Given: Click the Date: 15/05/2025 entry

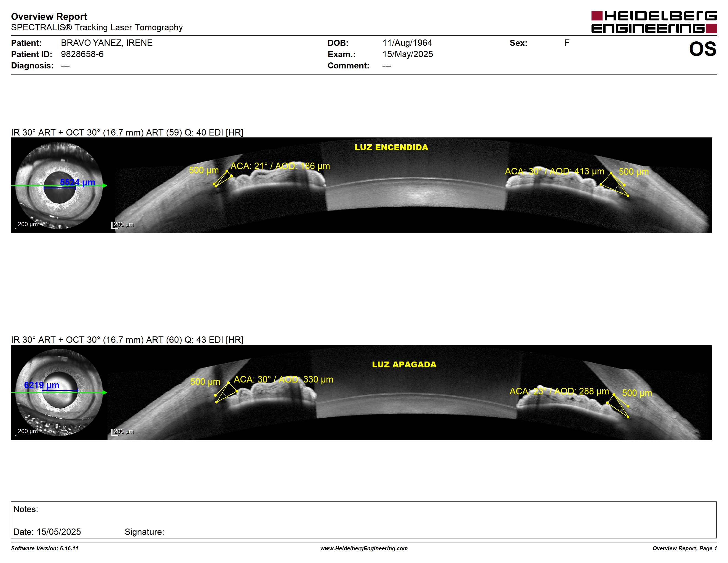Looking at the screenshot, I should pos(47,532).
